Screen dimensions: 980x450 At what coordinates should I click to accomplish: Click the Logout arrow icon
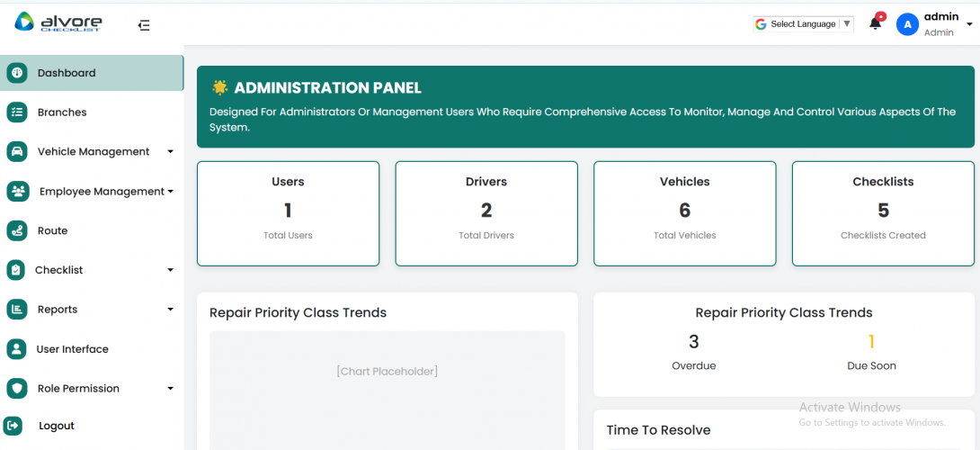pos(13,426)
